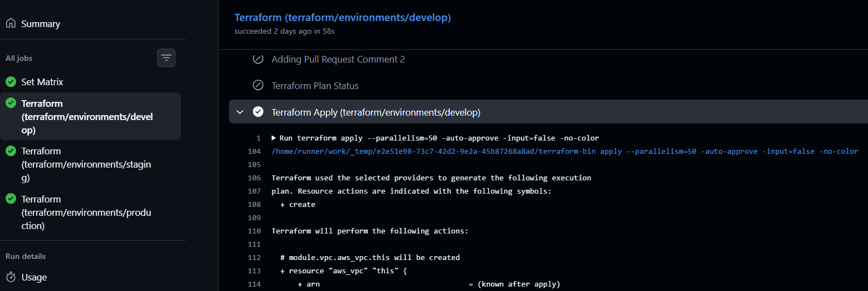Select the terraform-bin apply command line text

coord(565,152)
